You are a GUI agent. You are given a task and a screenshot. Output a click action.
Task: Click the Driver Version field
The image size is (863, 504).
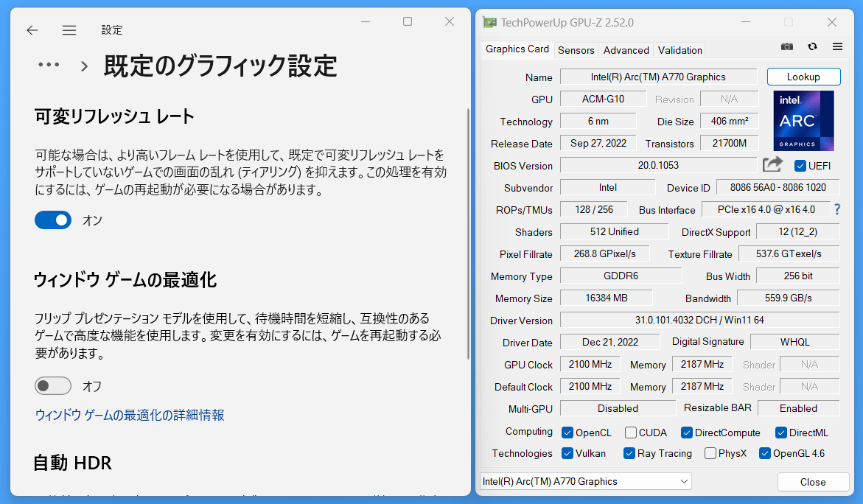click(699, 320)
